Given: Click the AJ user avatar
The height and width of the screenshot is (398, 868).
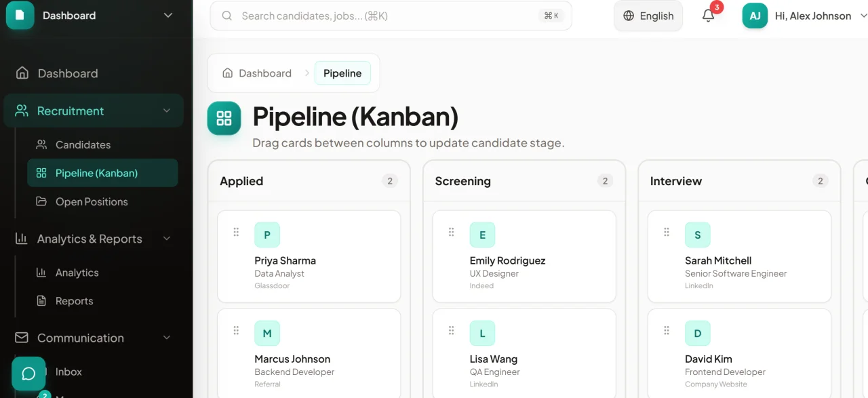Looking at the screenshot, I should coord(755,16).
